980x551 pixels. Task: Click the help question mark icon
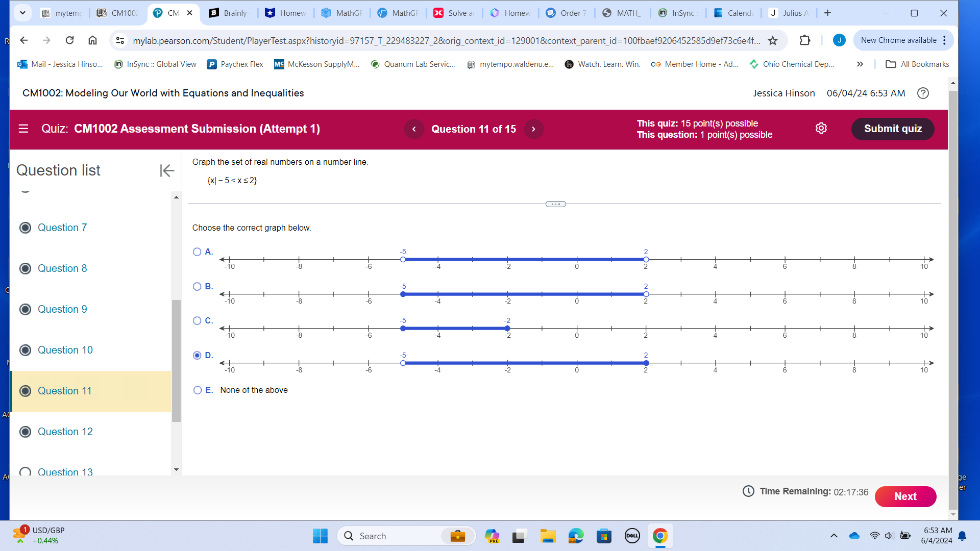pos(923,93)
